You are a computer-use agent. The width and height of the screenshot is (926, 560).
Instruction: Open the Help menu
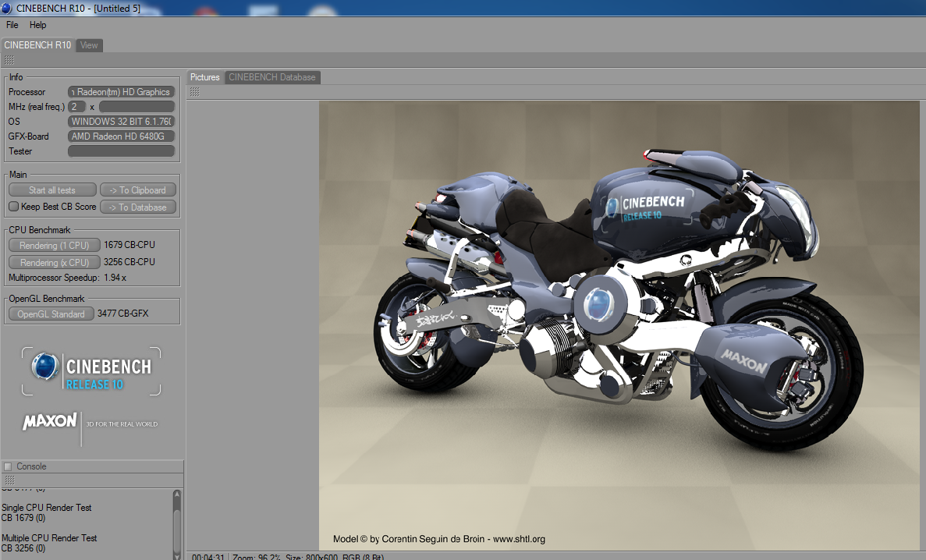point(37,25)
